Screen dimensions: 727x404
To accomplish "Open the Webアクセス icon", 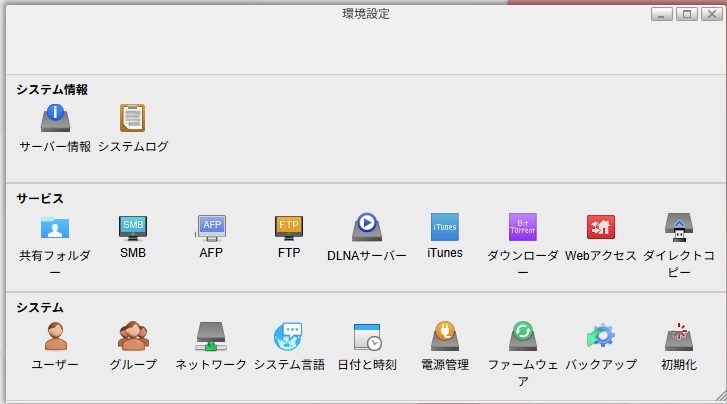I will coord(601,227).
